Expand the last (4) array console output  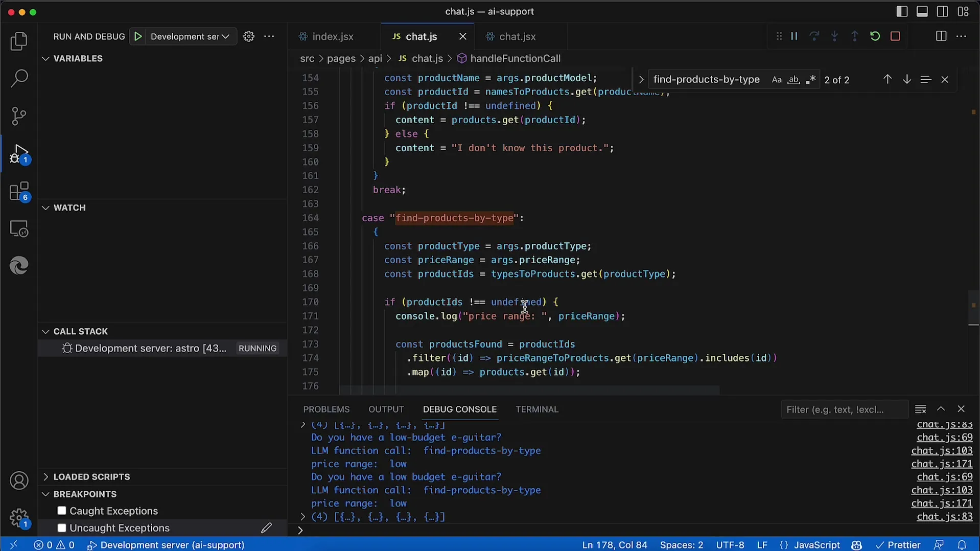click(x=302, y=517)
